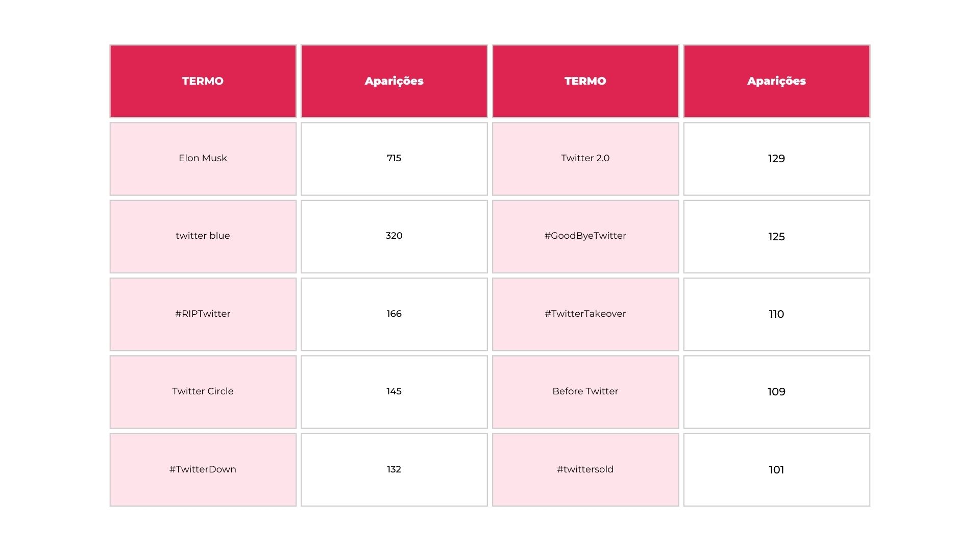The image size is (980, 551).
Task: Select the cell showing 715 appearances
Action: click(394, 158)
